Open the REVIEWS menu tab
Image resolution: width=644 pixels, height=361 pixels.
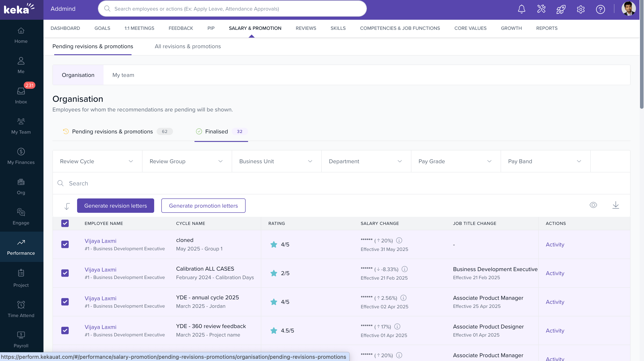point(306,28)
